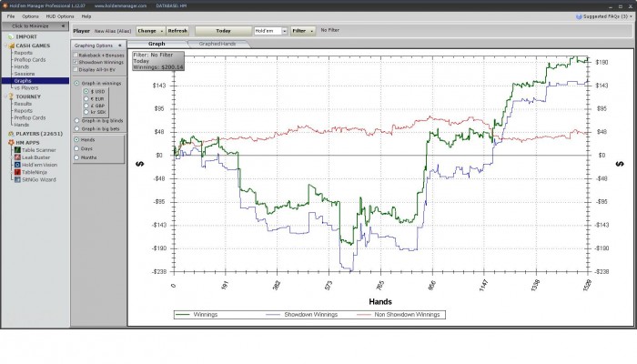Collapse sidebar with Click to Minimize arrow
The width and height of the screenshot is (637, 364).
(63, 26)
